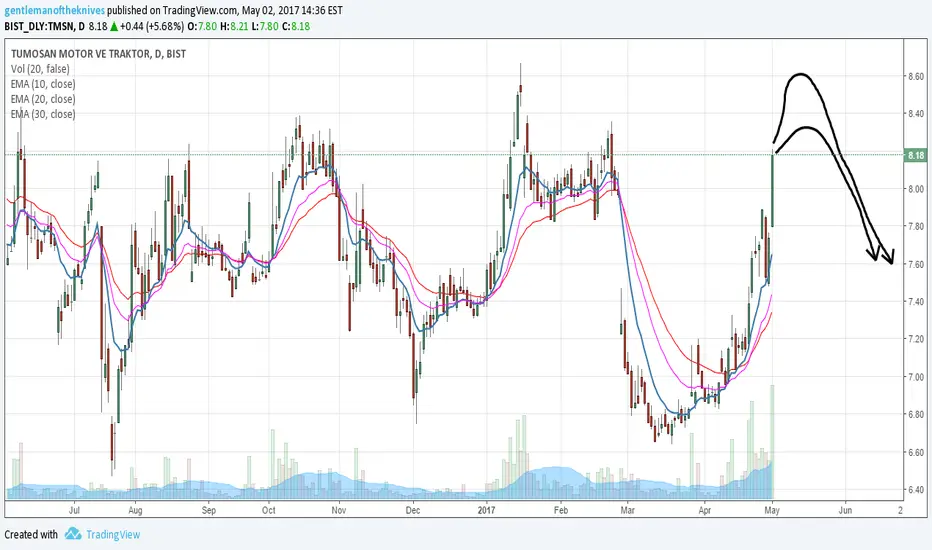
Task: Click the Jun date axis label
Action: coord(845,510)
